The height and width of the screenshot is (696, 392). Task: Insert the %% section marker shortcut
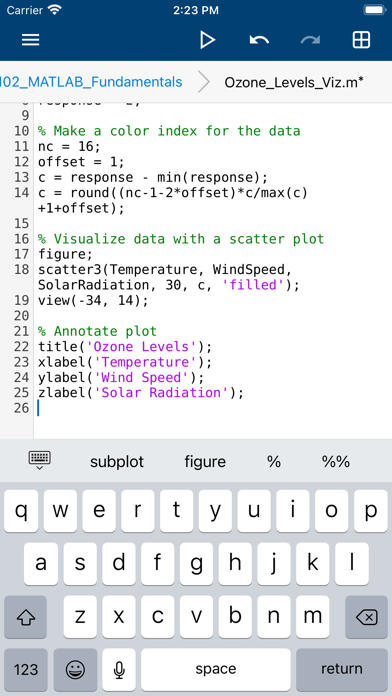[x=336, y=462]
